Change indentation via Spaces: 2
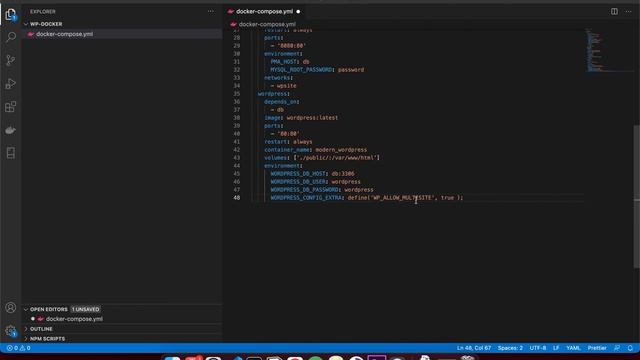Image resolution: width=640 pixels, height=360 pixels. pos(510,348)
